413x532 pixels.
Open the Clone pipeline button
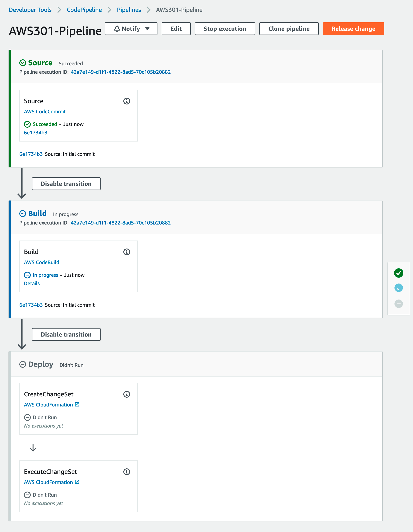pos(289,29)
